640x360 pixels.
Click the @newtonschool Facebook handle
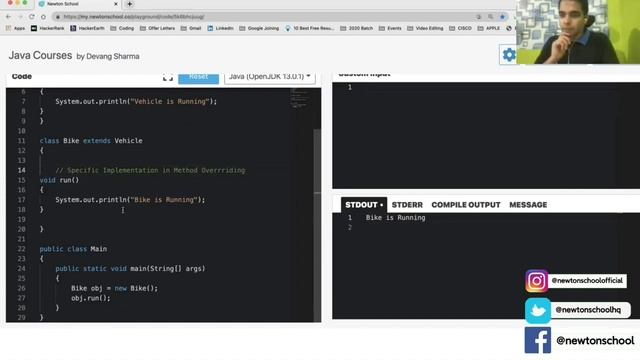pyautogui.click(x=595, y=340)
